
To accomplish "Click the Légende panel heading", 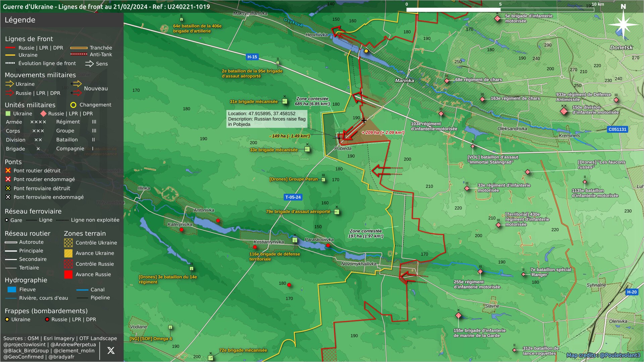I will [20, 20].
